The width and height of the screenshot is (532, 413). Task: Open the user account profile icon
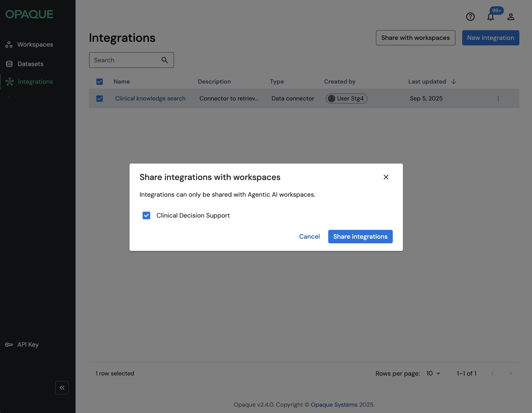click(510, 17)
